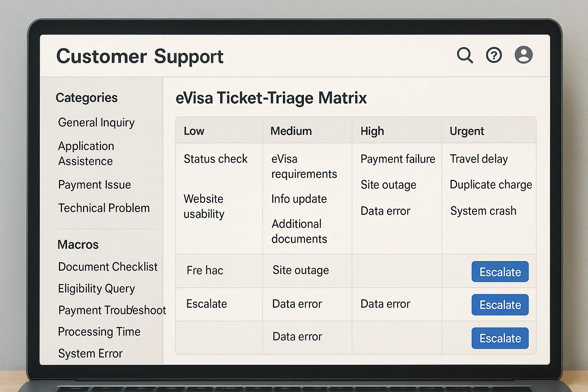Select the Status check cell
588x392 pixels.
[x=216, y=159]
